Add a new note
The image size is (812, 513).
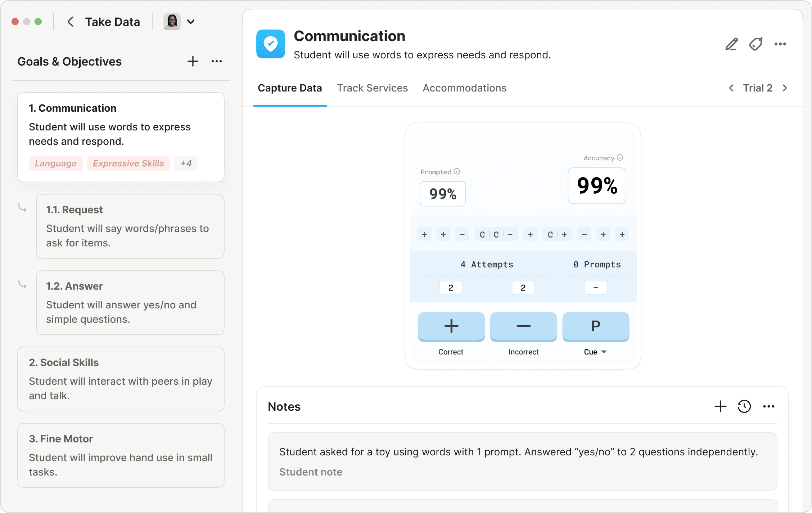[721, 406]
